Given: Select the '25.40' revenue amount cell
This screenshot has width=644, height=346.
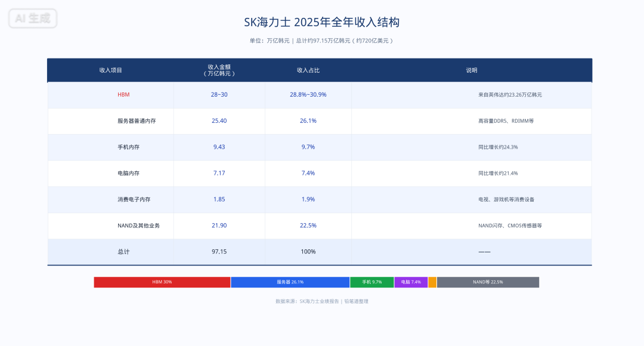Looking at the screenshot, I should (219, 121).
